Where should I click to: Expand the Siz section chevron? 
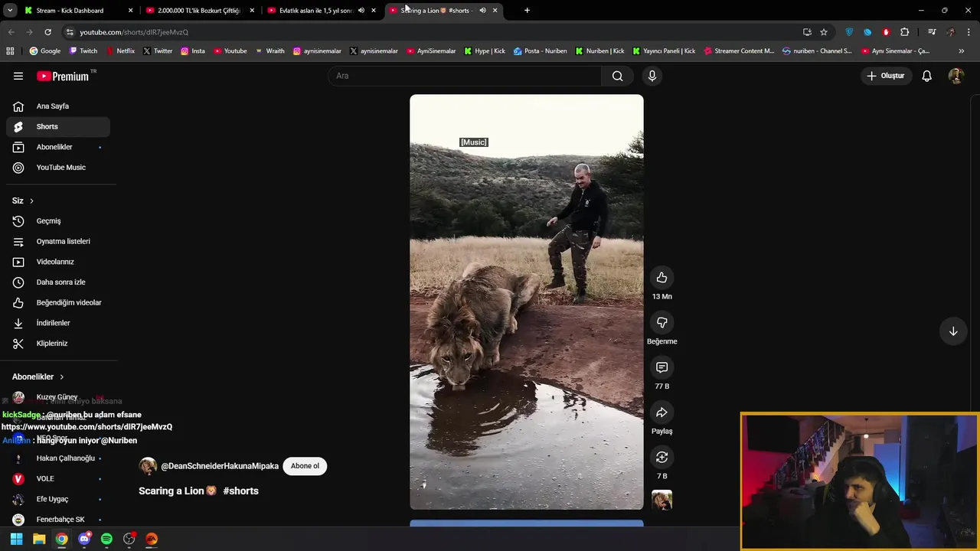coord(31,201)
